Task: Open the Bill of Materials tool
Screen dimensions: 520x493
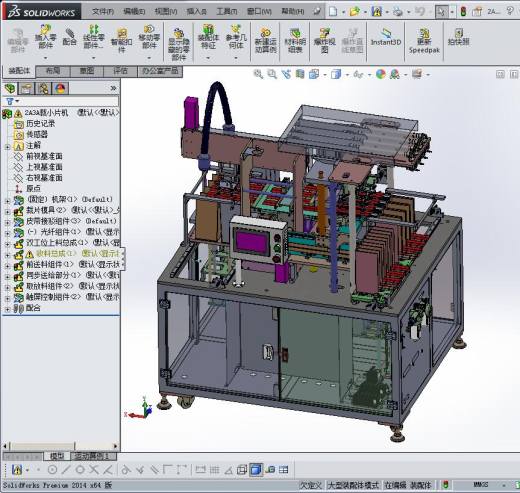Action: click(295, 41)
